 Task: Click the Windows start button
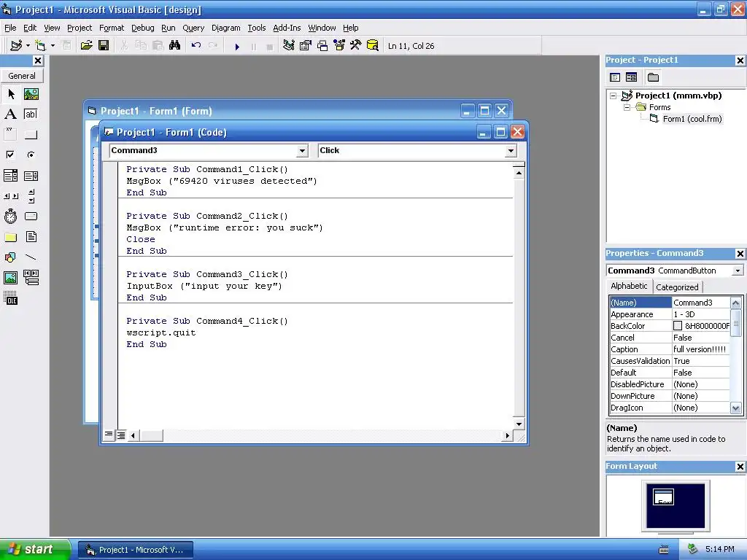pos(35,549)
